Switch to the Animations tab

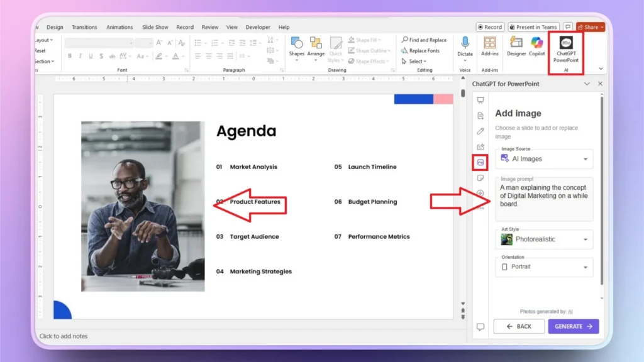pyautogui.click(x=119, y=27)
